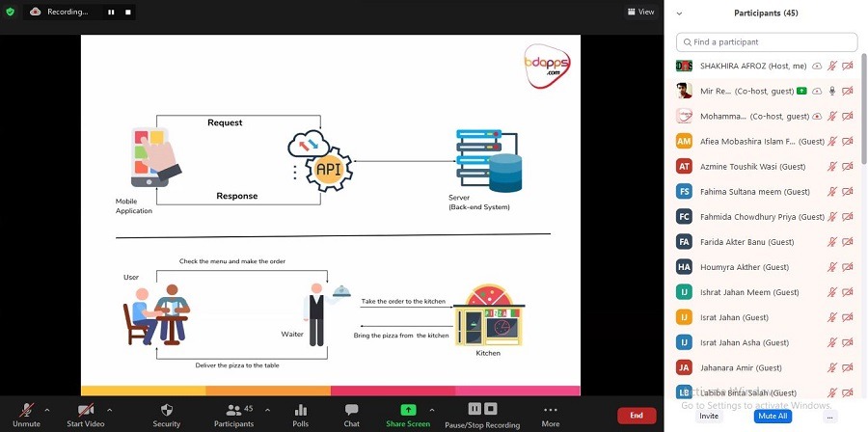This screenshot has width=868, height=432.
Task: Open the three-dot participants options
Action: 829,416
